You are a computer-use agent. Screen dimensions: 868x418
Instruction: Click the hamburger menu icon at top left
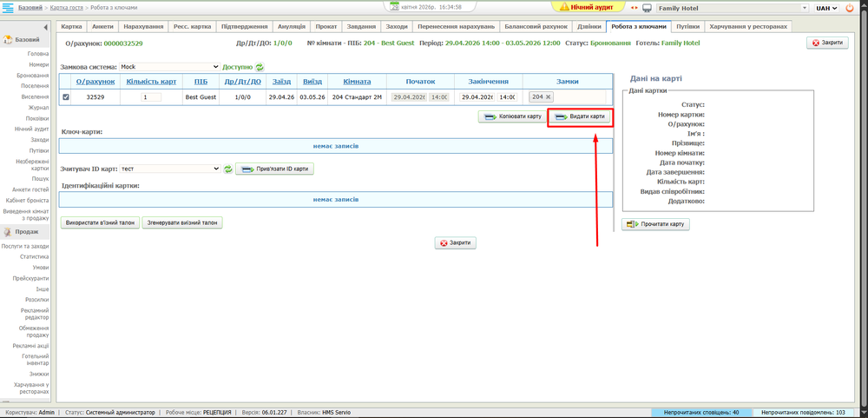7,8
